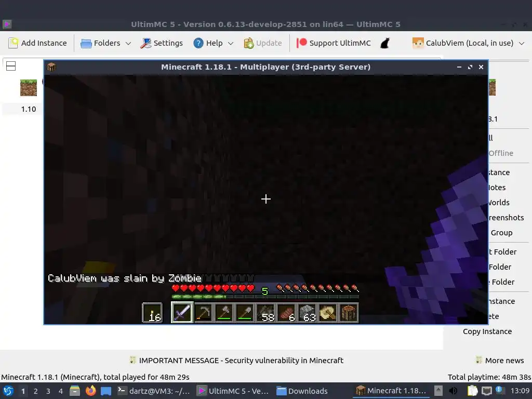The height and width of the screenshot is (399, 532).
Task: Select the map item hotbar slot
Action: point(328,312)
